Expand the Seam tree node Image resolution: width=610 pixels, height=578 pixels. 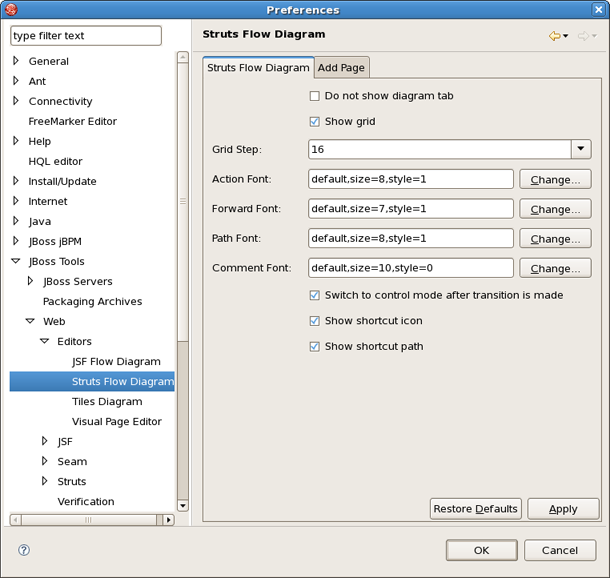[44, 461]
